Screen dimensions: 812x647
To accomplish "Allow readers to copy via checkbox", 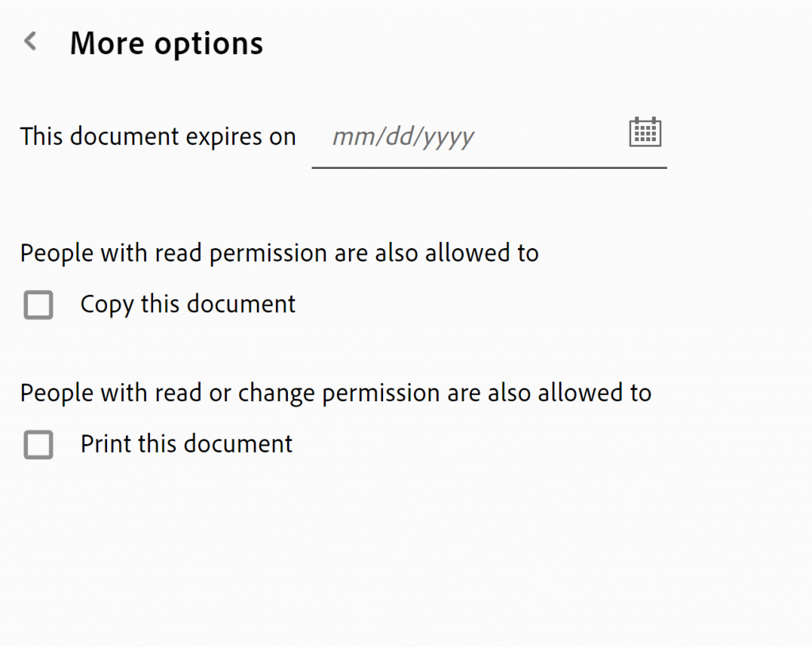I will click(38, 304).
